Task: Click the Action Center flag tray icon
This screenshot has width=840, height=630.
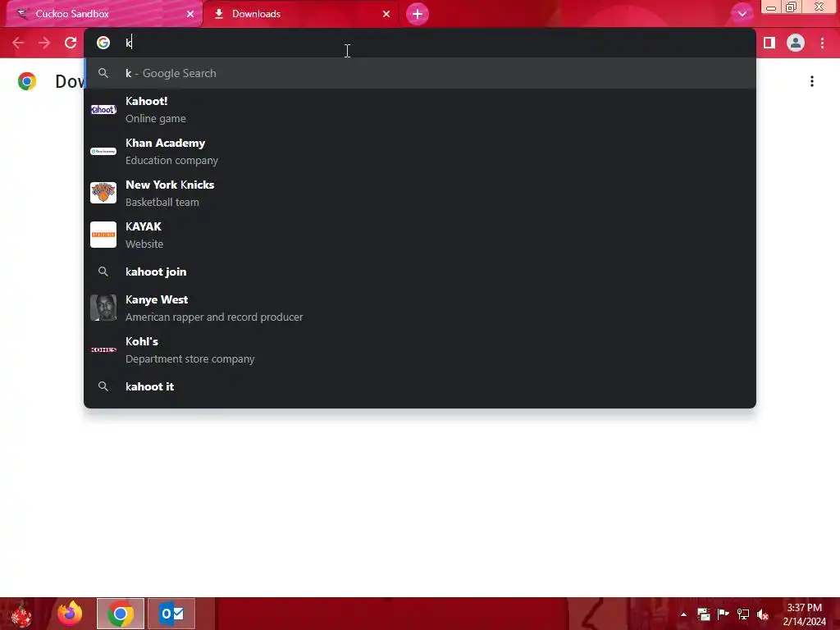Action: (x=724, y=614)
